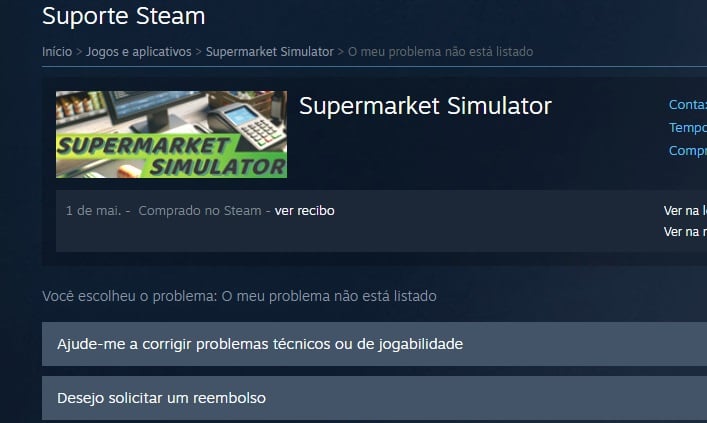Choose 'Ajude-me a corrigir problemas técnicos ou de jogabilidade'

pyautogui.click(x=374, y=344)
